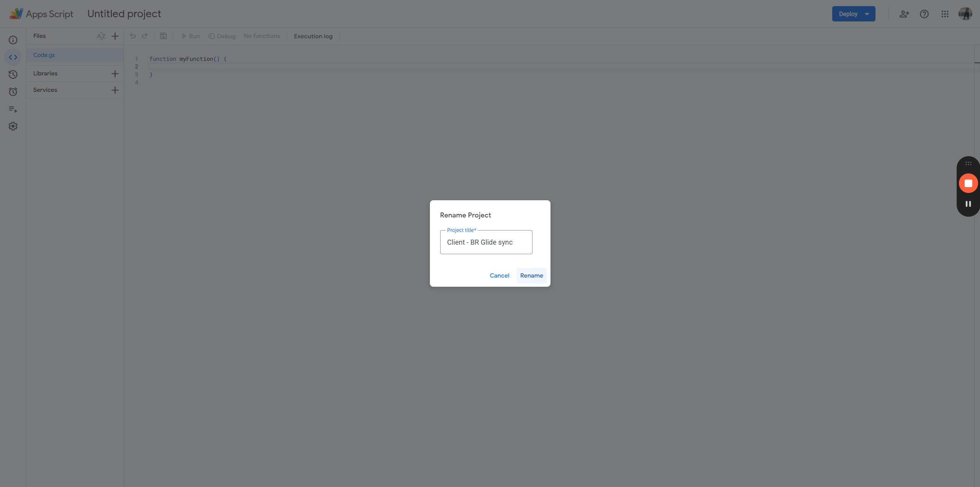
Task: Click the Redo arrow icon
Action: tap(145, 36)
